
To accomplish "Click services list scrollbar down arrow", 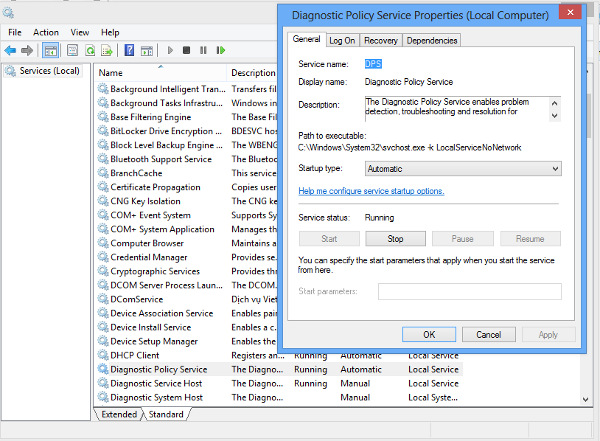I will pos(585,399).
